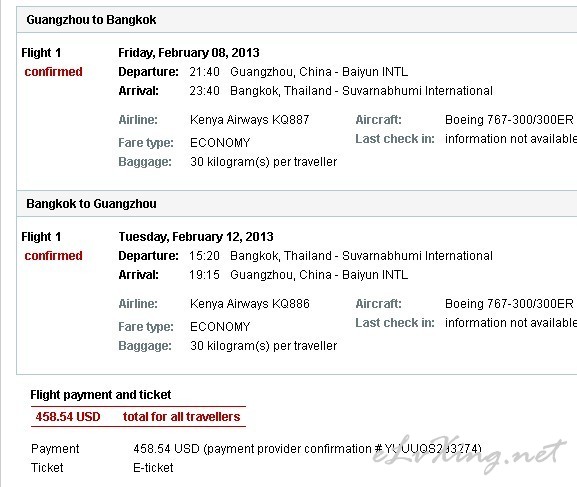This screenshot has height=487, width=577.
Task: Click the first flight's confirmed status
Action: [x=53, y=72]
